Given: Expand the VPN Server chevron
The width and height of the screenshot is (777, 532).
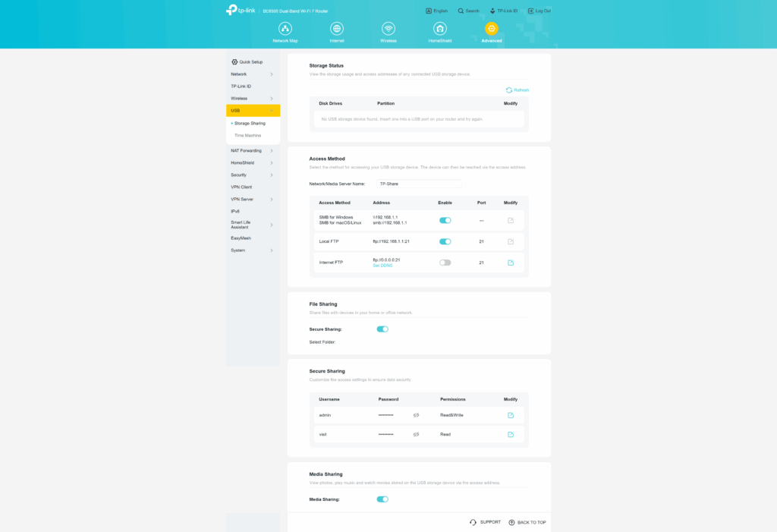Looking at the screenshot, I should point(272,200).
